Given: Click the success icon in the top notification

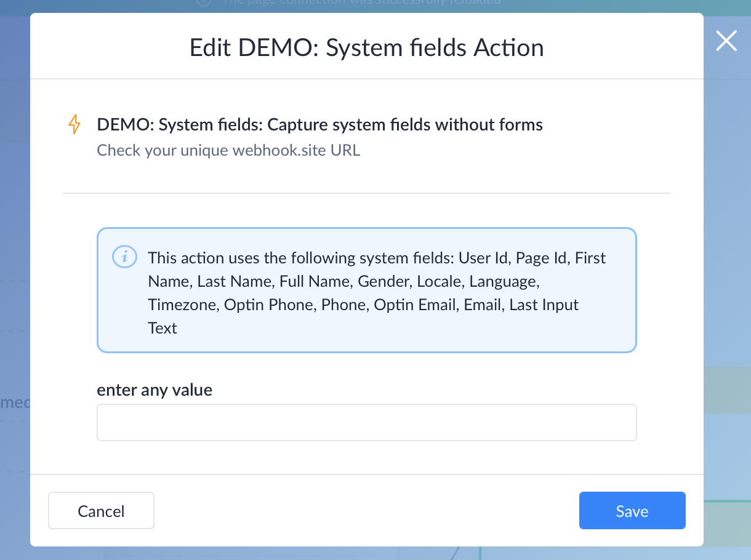Looking at the screenshot, I should (204, 2).
